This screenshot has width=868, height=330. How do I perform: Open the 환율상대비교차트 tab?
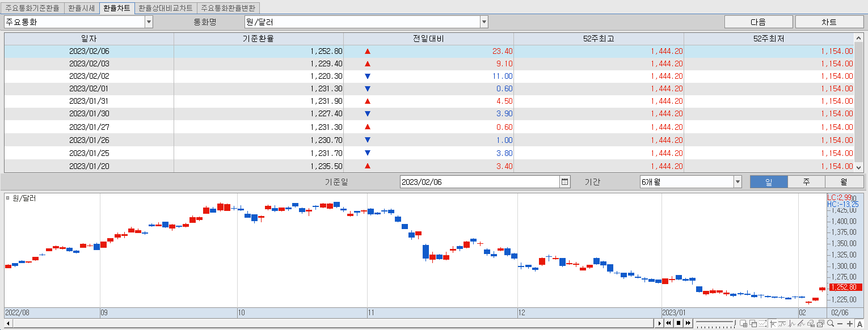point(166,9)
